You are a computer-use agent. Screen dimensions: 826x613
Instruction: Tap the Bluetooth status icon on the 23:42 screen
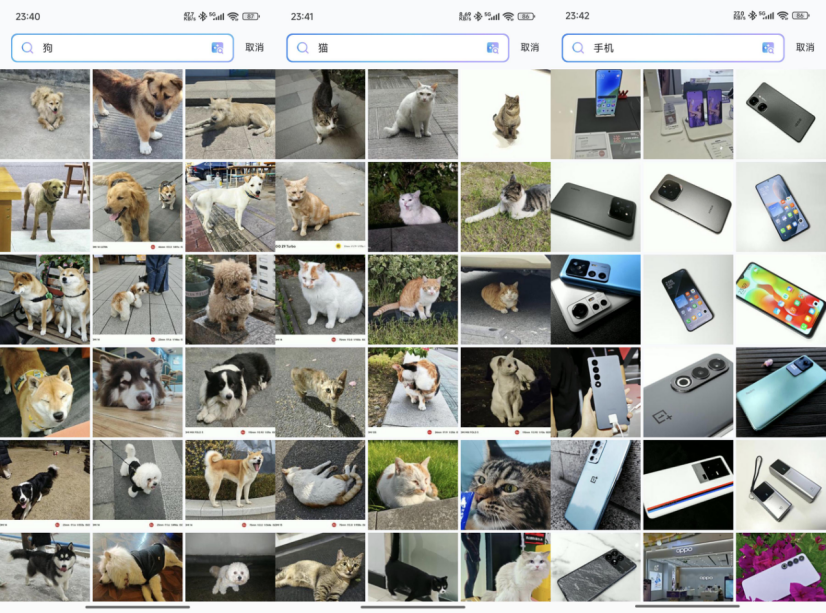coord(753,16)
